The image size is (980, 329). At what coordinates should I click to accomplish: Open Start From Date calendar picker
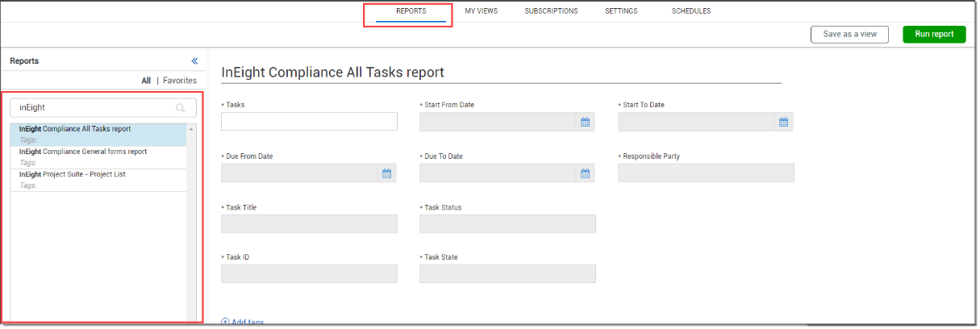pyautogui.click(x=586, y=122)
